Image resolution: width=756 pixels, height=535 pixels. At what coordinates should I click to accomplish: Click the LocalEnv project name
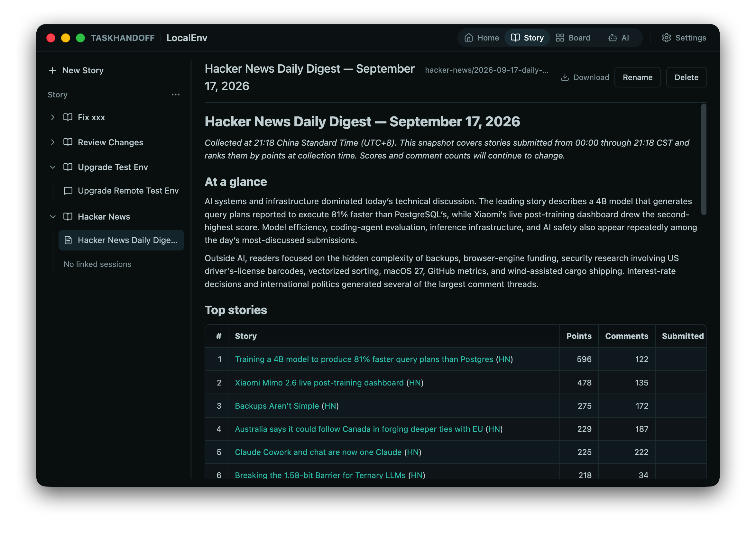pos(187,38)
